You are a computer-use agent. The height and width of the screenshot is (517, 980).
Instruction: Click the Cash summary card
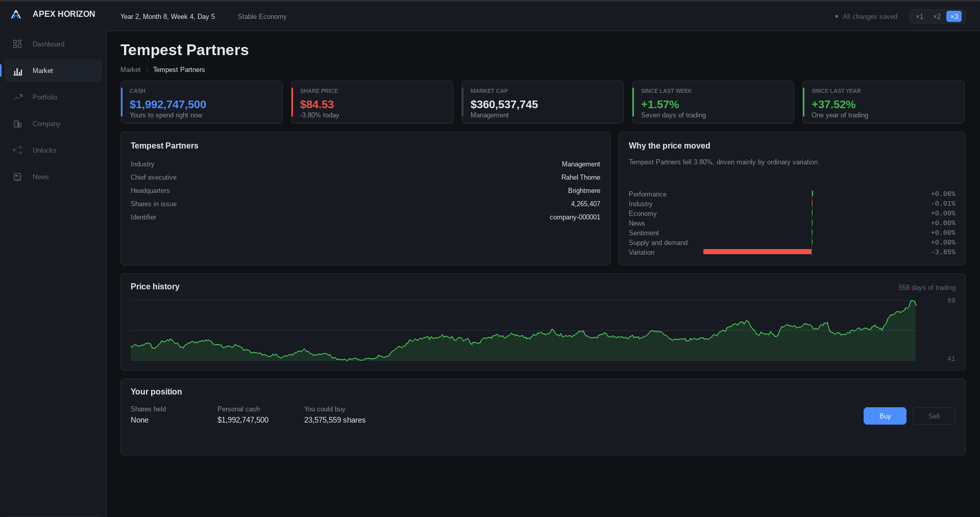pos(202,102)
